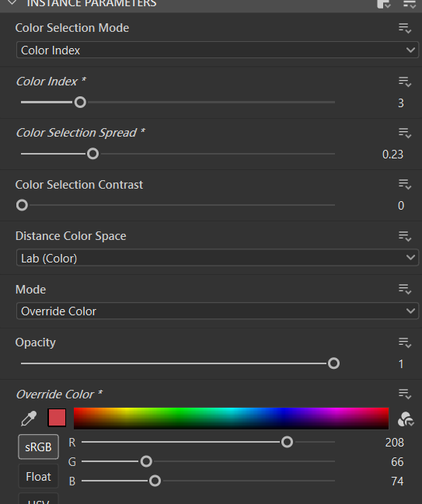Open the Color Selection Mode options menu icon

point(405,28)
